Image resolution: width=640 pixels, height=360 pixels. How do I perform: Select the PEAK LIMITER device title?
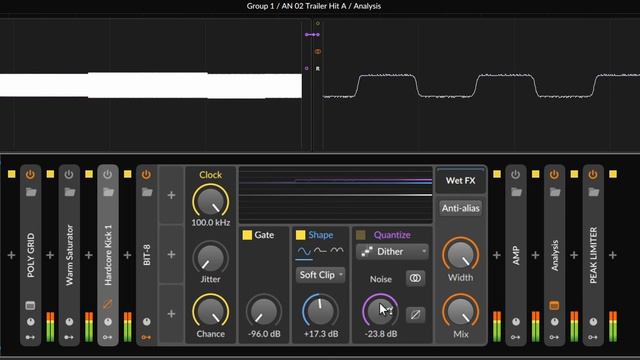[x=593, y=256]
